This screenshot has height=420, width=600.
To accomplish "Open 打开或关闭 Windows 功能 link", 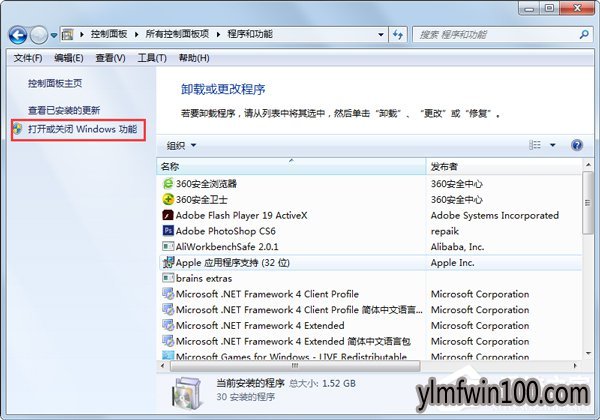I will [x=82, y=129].
